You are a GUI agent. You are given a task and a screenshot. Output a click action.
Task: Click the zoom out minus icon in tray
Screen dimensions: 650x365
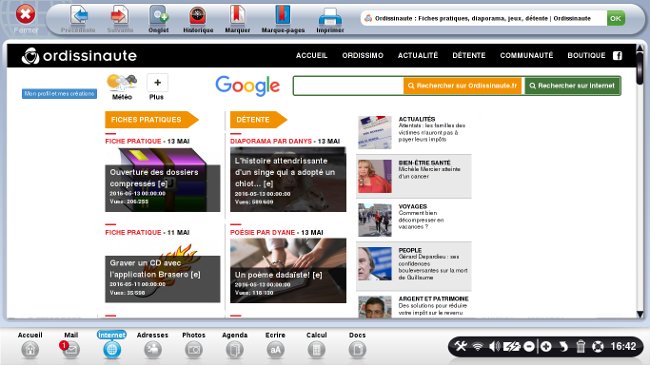tap(529, 346)
